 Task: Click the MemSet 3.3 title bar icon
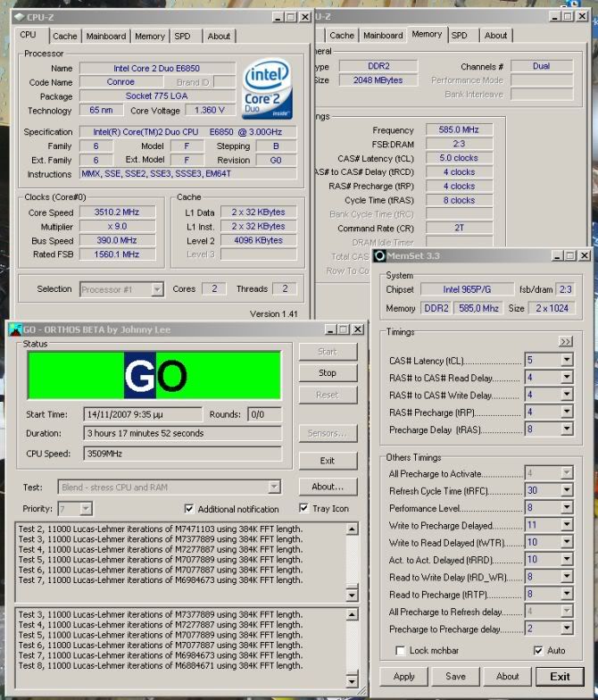pos(379,255)
